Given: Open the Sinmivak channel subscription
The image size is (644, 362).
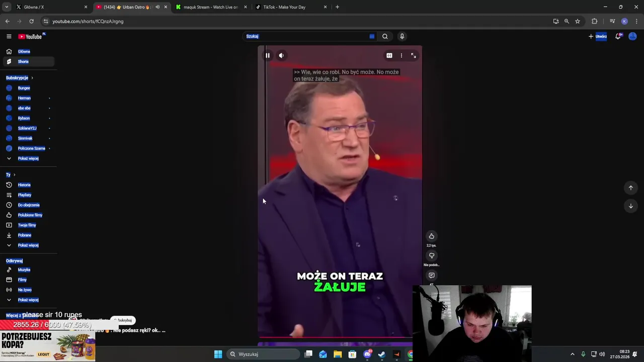Looking at the screenshot, I should [x=28, y=138].
